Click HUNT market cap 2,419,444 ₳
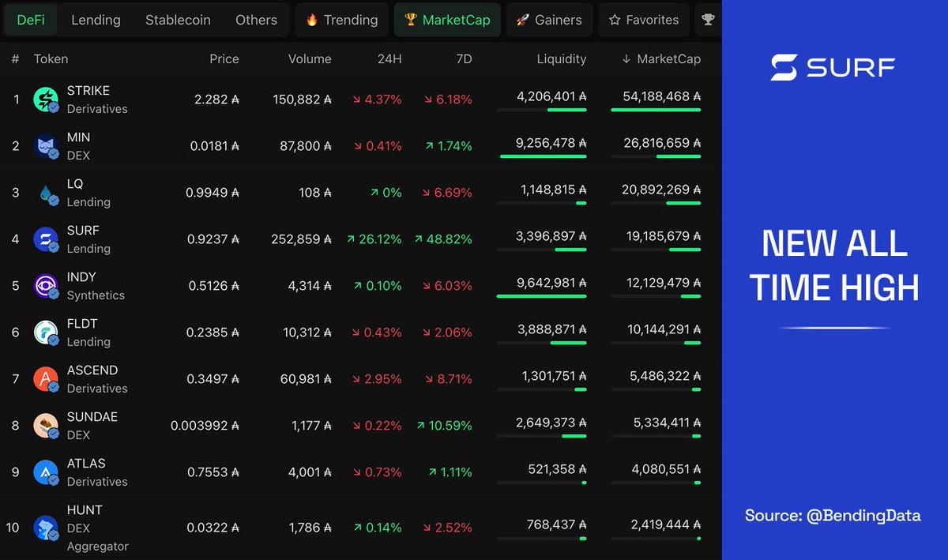This screenshot has height=560, width=948. click(x=666, y=524)
